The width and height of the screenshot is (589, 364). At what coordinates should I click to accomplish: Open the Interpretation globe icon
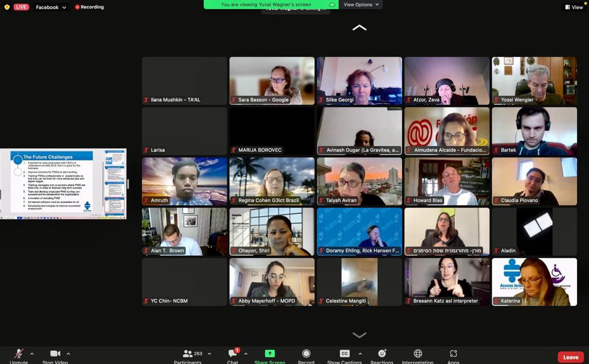coord(418,354)
